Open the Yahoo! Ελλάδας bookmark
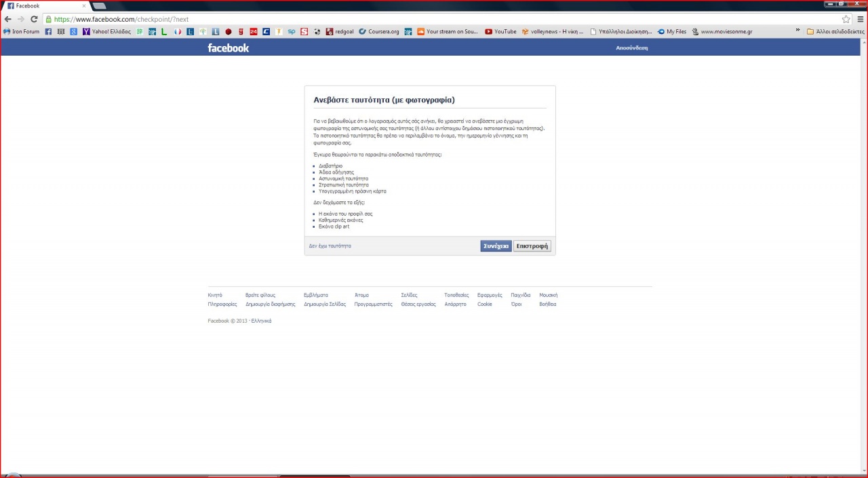 107,31
